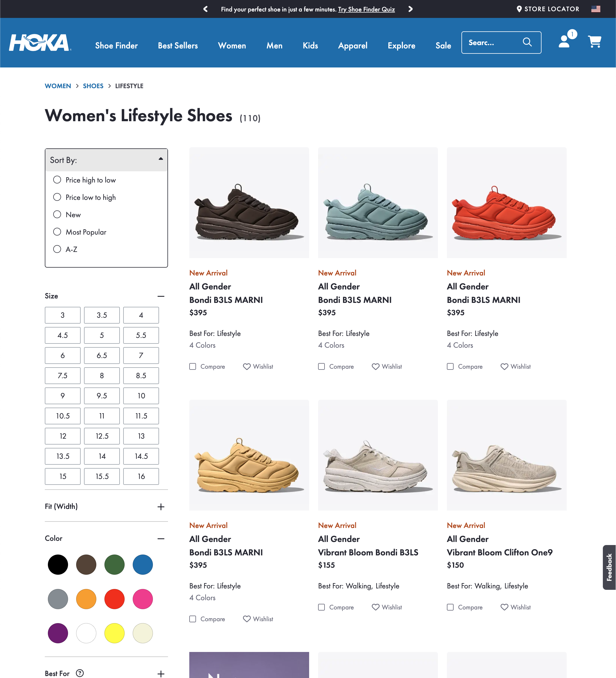Image resolution: width=616 pixels, height=678 pixels.
Task: Select size 8.5 button
Action: coord(141,376)
